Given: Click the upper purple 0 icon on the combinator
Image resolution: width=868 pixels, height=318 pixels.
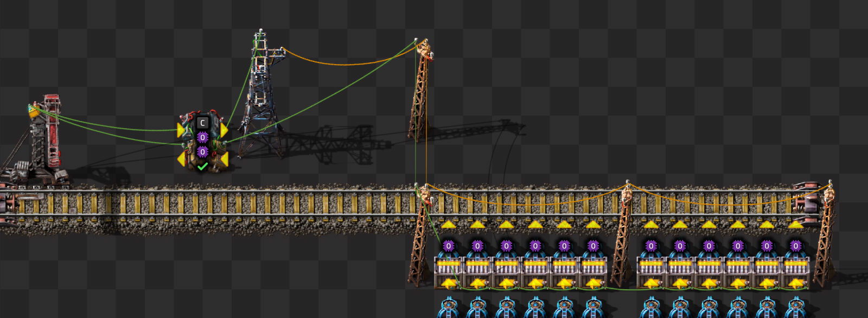Looking at the screenshot, I should (x=202, y=137).
